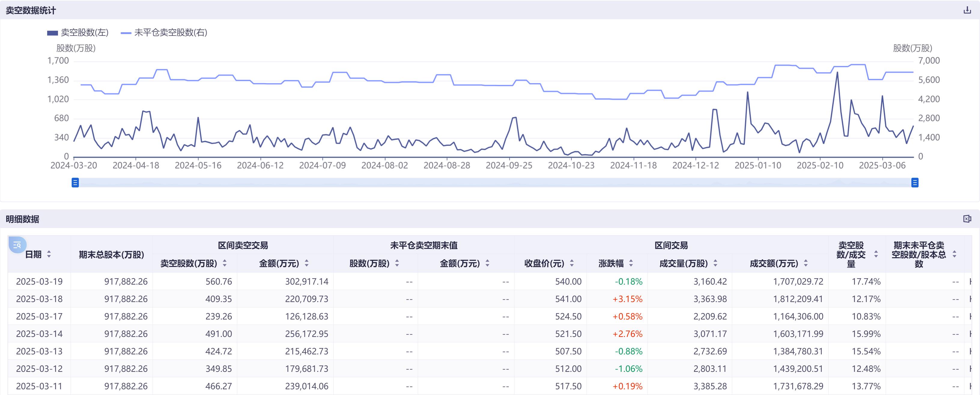Sort by 卖空股数/成交量 ratio column
The height and width of the screenshot is (395, 980).
tap(876, 254)
